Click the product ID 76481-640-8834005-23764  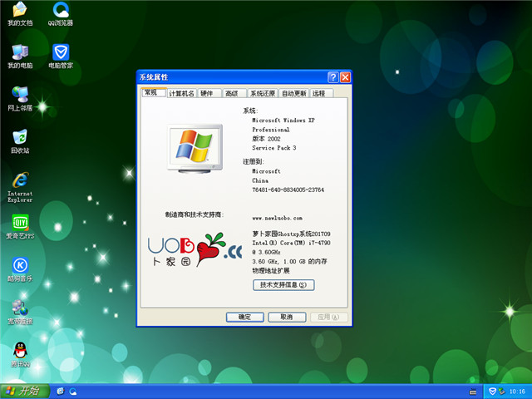pyautogui.click(x=288, y=190)
